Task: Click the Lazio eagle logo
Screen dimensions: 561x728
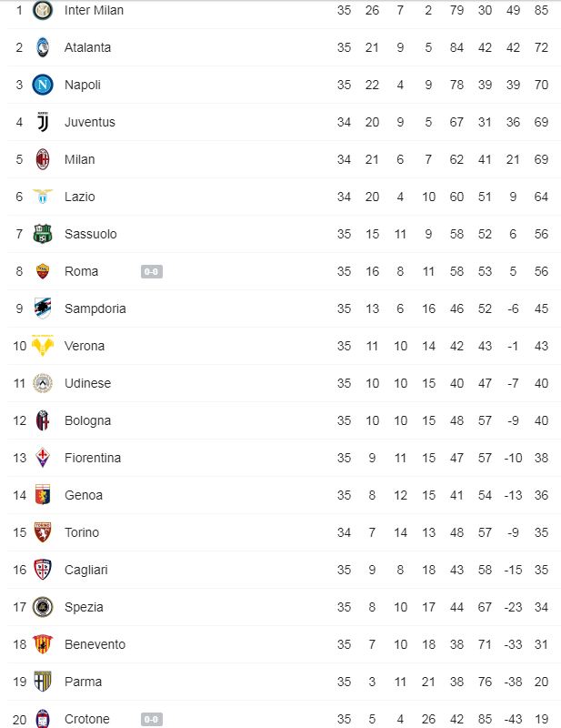Action: pos(43,197)
